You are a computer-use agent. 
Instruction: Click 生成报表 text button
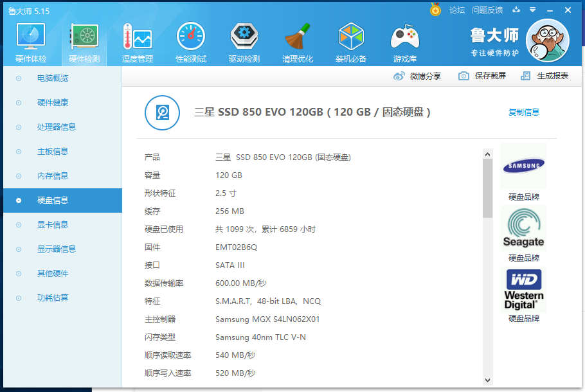[x=553, y=76]
